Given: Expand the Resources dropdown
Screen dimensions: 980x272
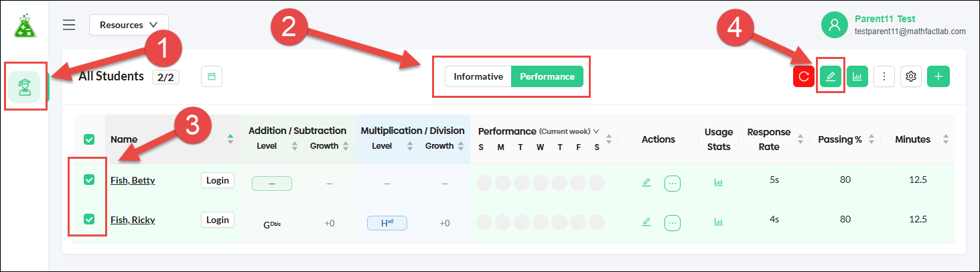Looking at the screenshot, I should pyautogui.click(x=129, y=25).
